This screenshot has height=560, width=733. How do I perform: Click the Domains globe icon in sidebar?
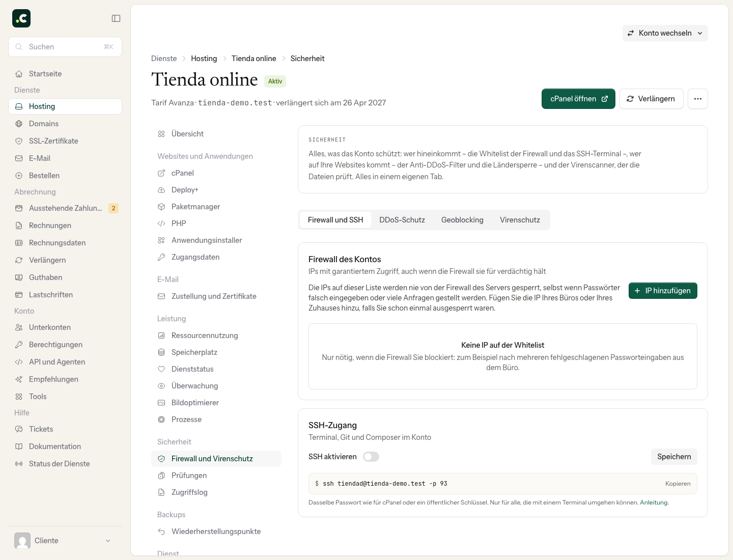(19, 124)
